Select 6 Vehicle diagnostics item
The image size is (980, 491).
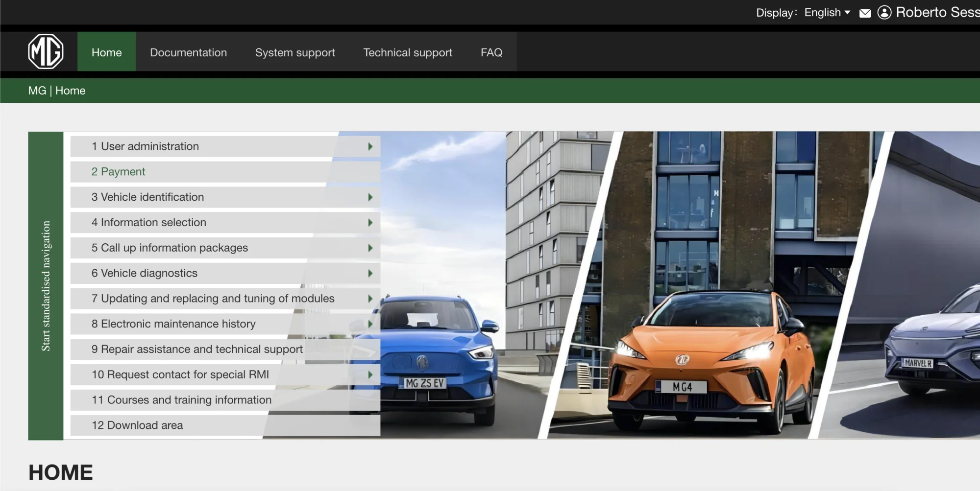[x=225, y=274]
